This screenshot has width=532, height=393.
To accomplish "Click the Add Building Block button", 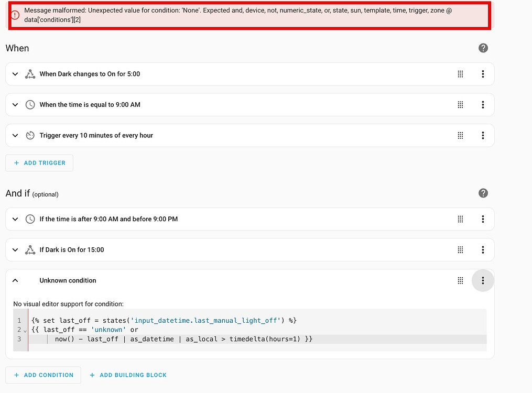I will click(x=128, y=375).
